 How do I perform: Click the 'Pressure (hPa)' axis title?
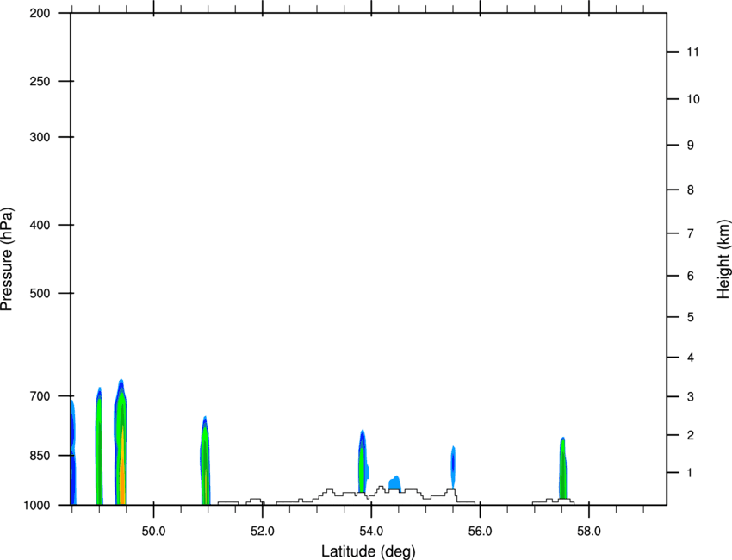click(x=7, y=259)
